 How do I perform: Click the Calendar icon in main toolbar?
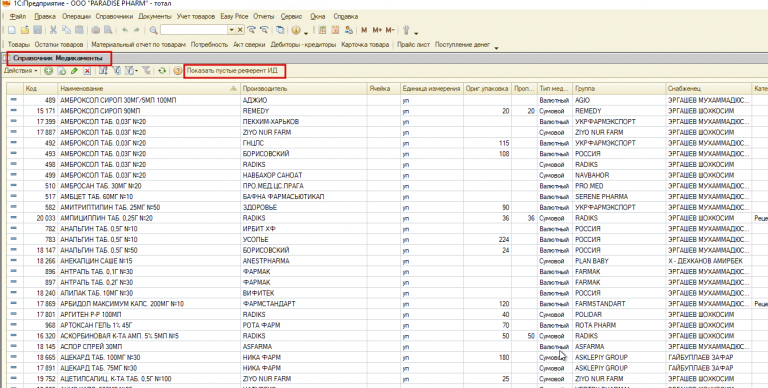pos(336,30)
